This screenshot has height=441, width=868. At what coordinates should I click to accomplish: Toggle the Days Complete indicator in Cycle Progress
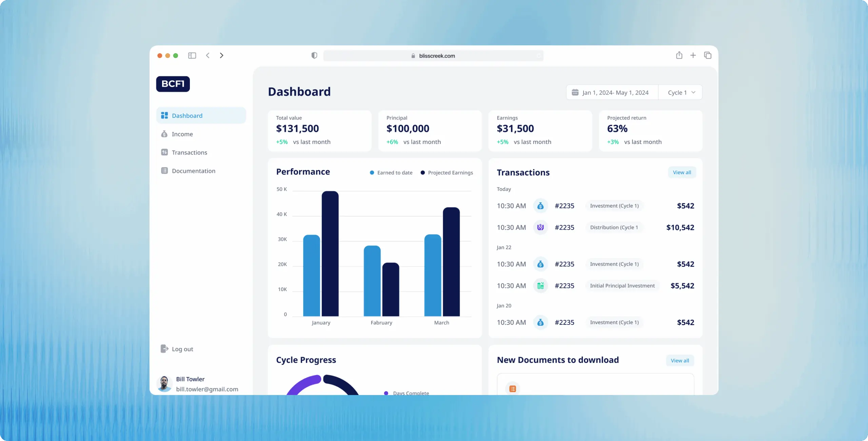pos(386,393)
